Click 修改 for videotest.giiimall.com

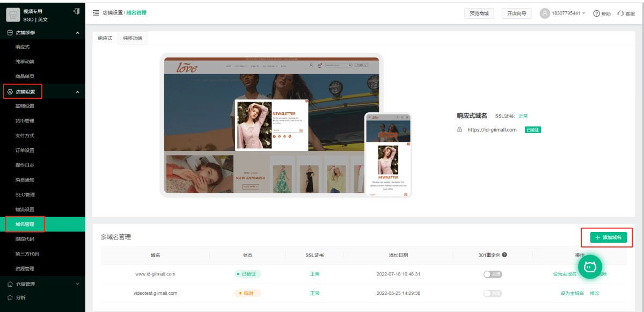(594, 293)
